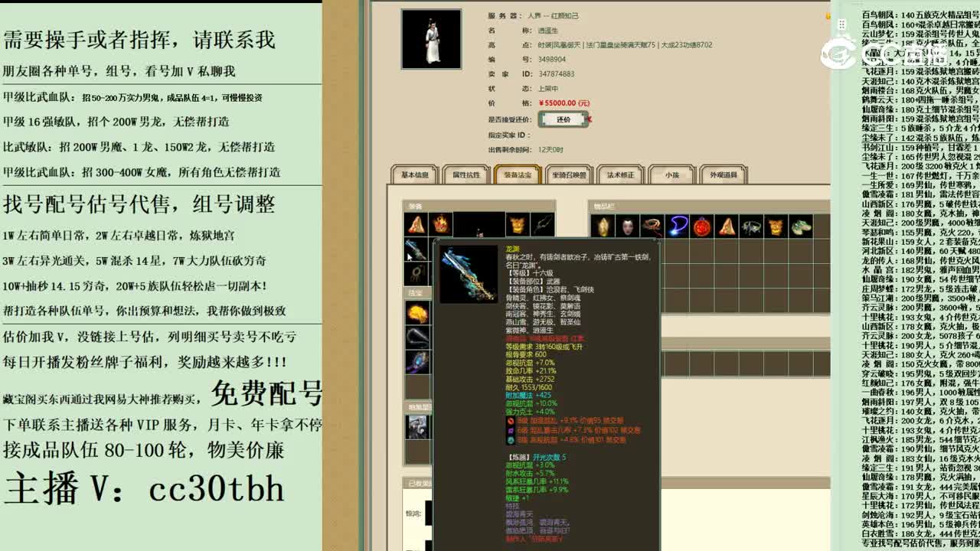
Task: Select the red gem icon in the 龙渊 tooltip
Action: 511,421
